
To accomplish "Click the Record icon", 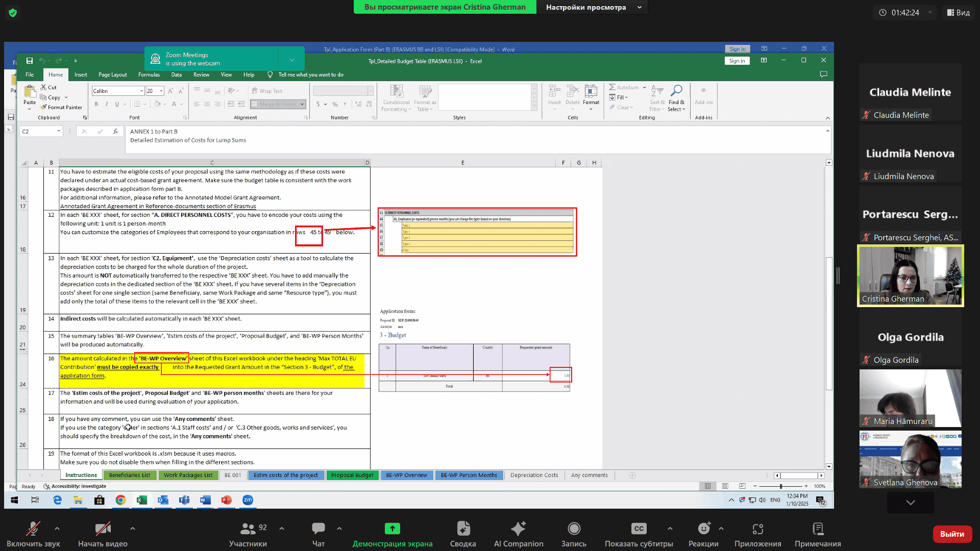I will pos(574,529).
